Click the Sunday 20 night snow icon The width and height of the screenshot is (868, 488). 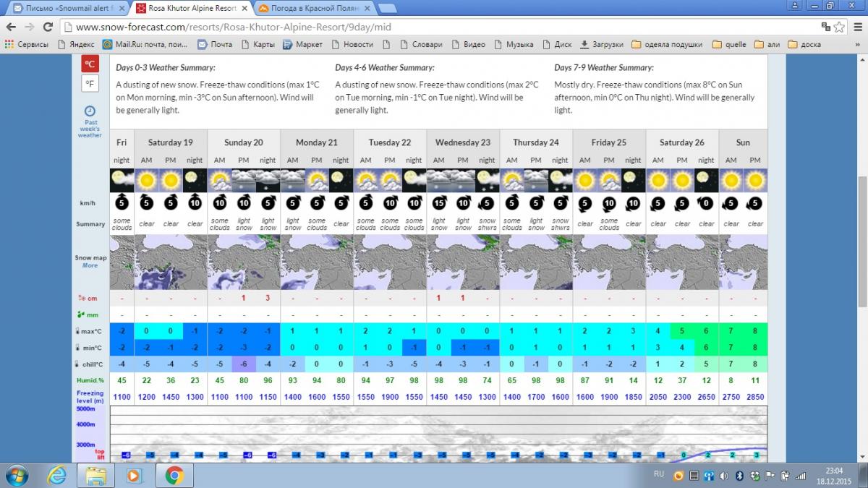click(x=268, y=180)
